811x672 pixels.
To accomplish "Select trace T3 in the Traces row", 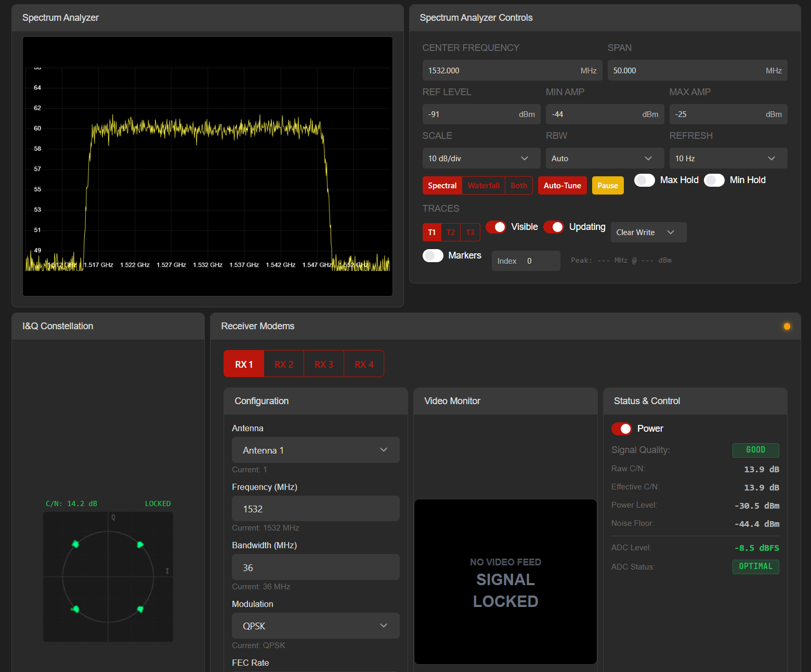I will pos(470,232).
